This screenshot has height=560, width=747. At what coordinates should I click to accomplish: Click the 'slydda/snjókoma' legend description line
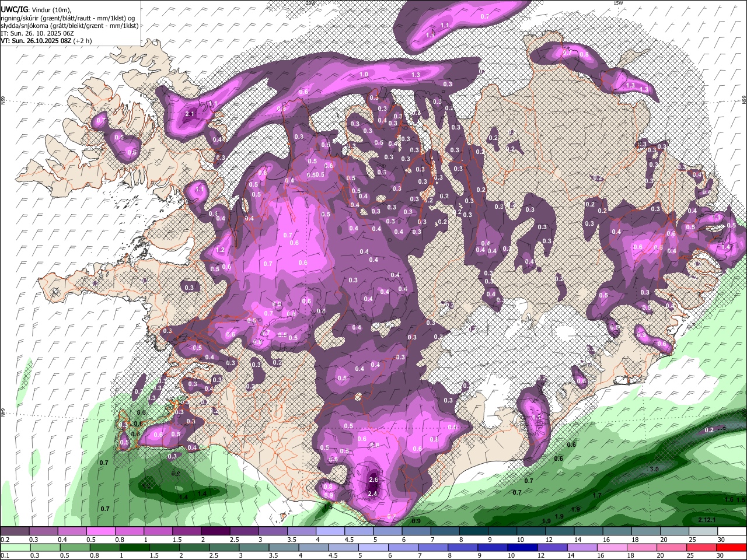(x=69, y=26)
